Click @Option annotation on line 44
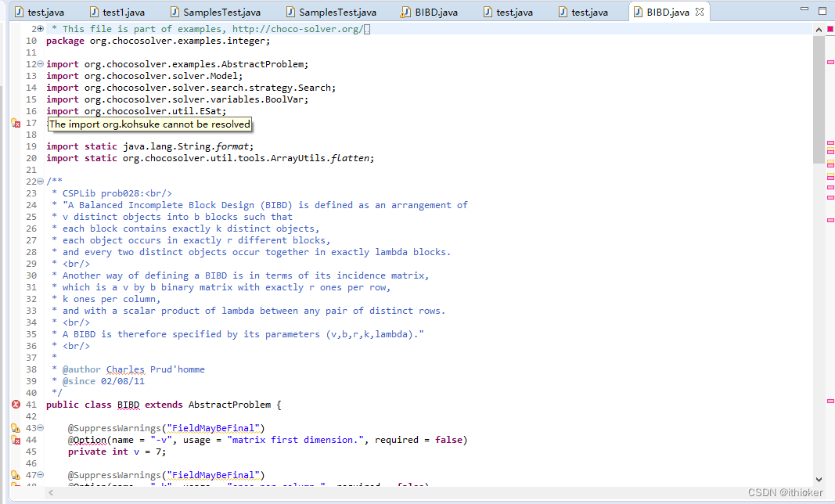The width and height of the screenshot is (835, 504). pos(88,440)
